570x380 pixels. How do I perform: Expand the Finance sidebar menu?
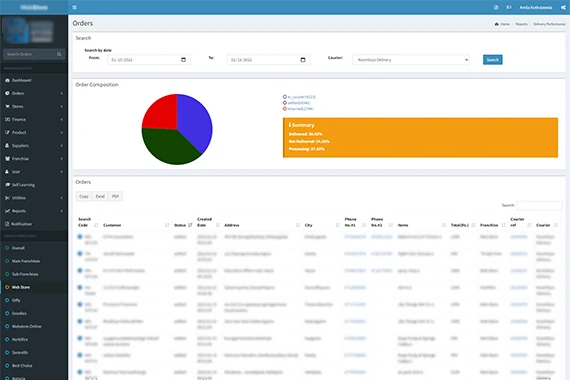point(34,120)
